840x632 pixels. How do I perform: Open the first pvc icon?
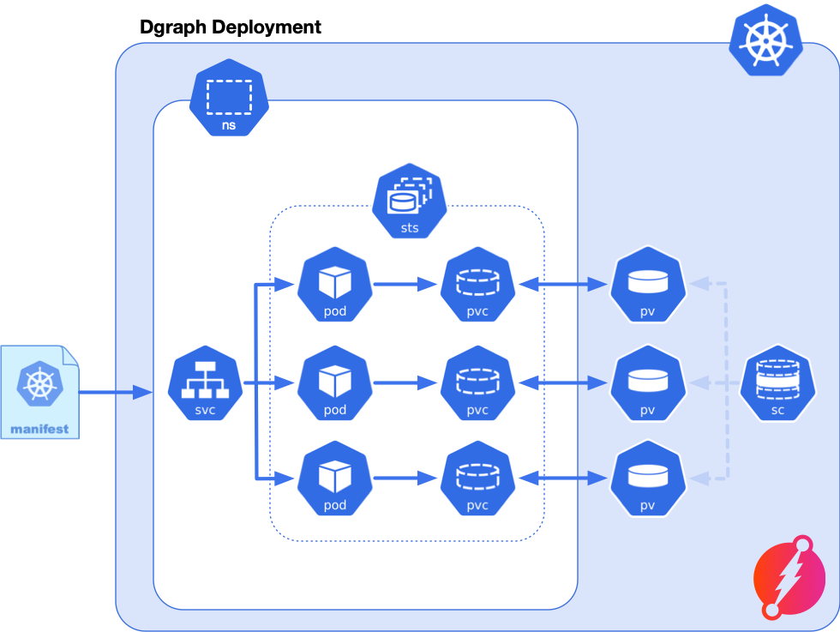click(477, 286)
